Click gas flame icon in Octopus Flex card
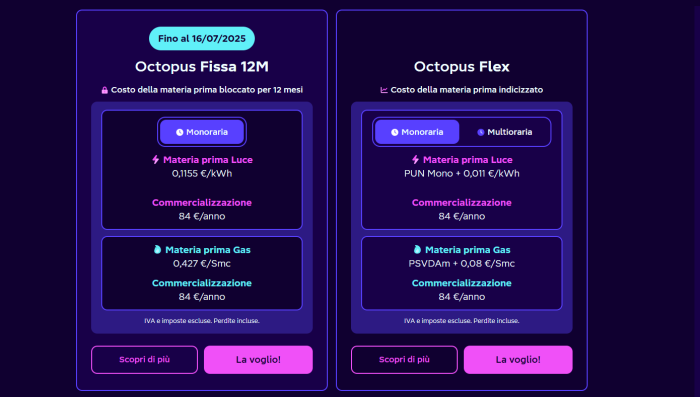The height and width of the screenshot is (397, 700). [417, 249]
